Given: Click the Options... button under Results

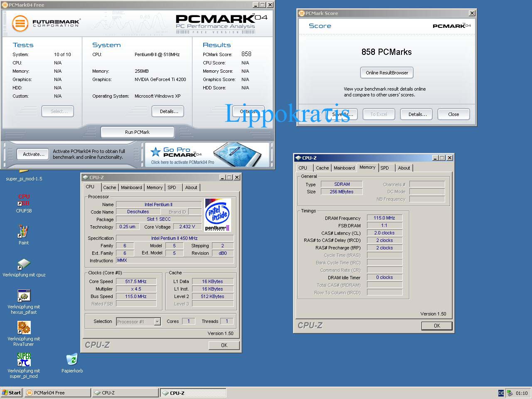Looking at the screenshot, I should [248, 111].
